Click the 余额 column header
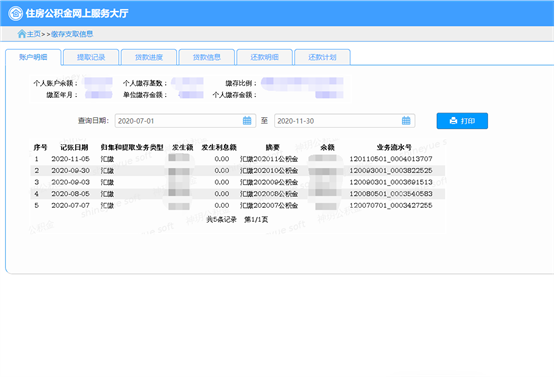The image size is (555, 377). tap(327, 147)
